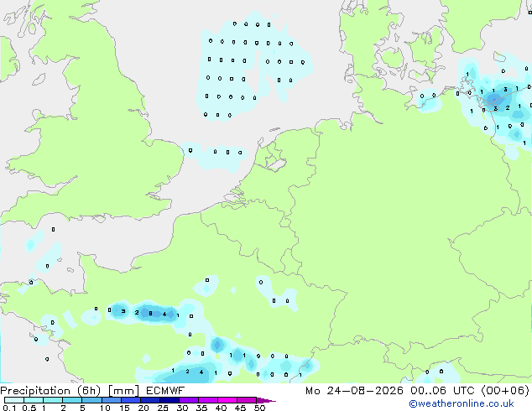
Task: Pick the 10–15 mm legend color swatch
Action: click(111, 400)
